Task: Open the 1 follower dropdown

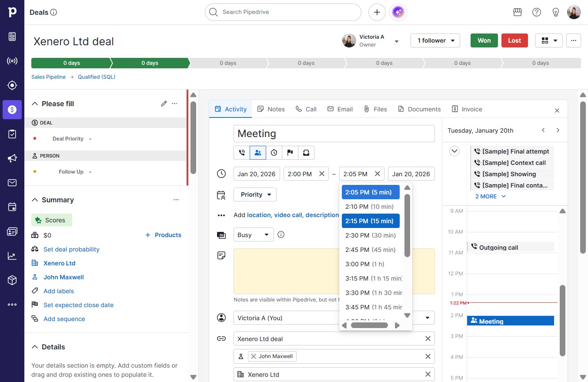Action: pos(435,40)
